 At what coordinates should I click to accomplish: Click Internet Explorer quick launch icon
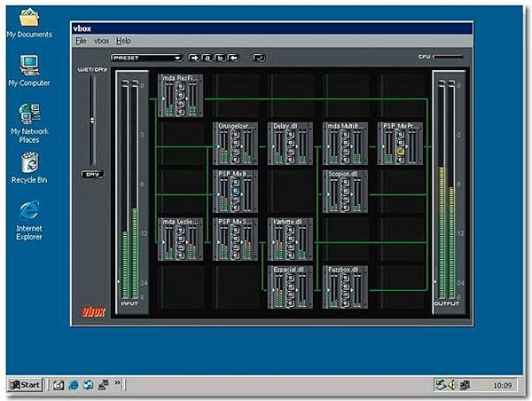(x=74, y=385)
